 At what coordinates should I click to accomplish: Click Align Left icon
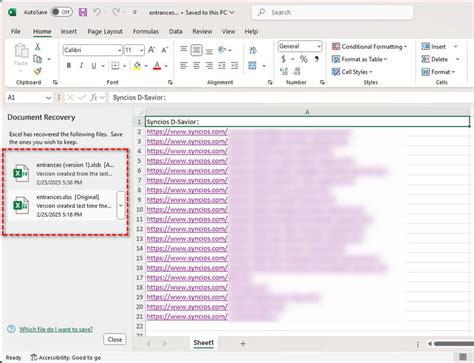coord(184,66)
